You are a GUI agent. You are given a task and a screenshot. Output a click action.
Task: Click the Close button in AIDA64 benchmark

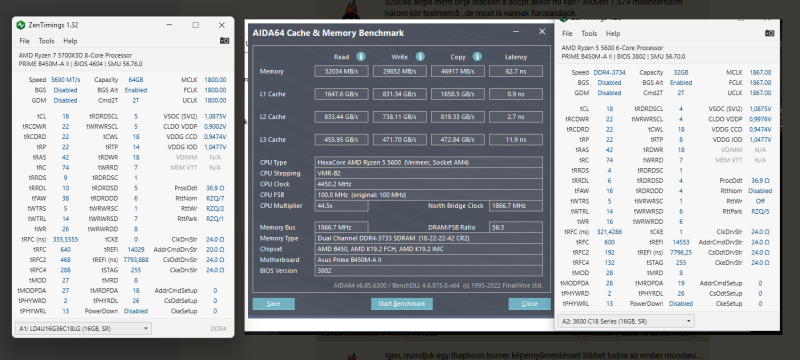pos(530,304)
